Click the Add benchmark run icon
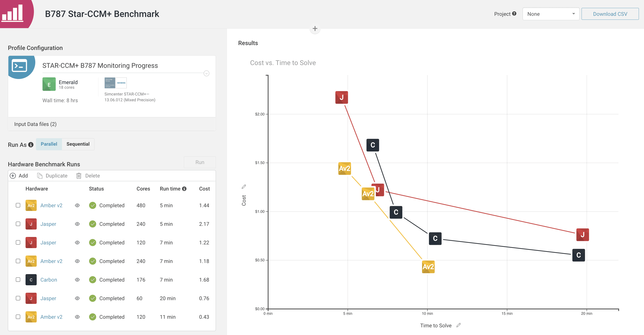644x335 pixels. click(13, 176)
